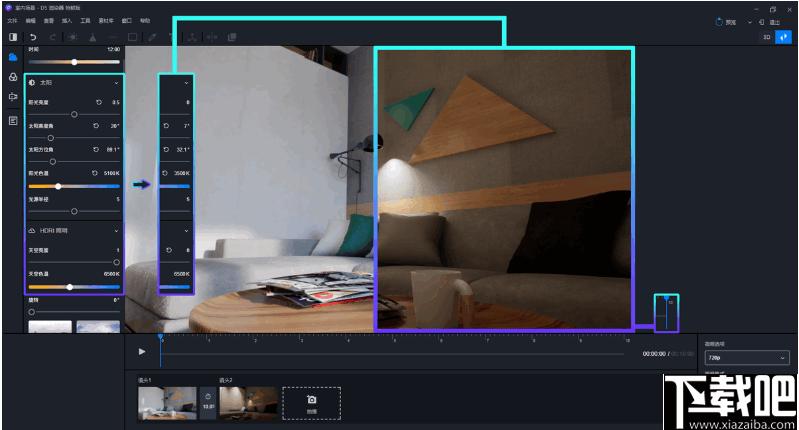Click the 0° rotation value
The height and width of the screenshot is (430, 799).
(117, 300)
